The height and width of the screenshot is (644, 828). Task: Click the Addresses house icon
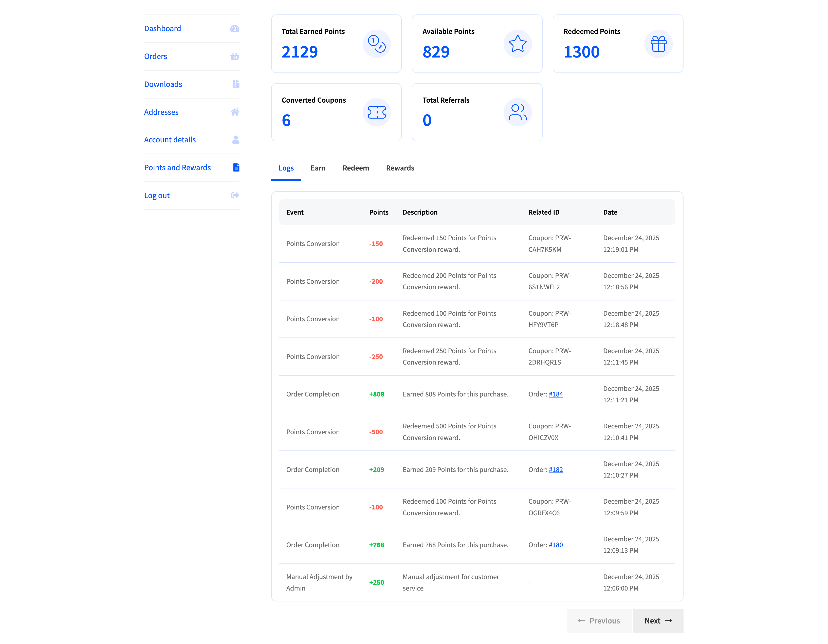pyautogui.click(x=235, y=112)
